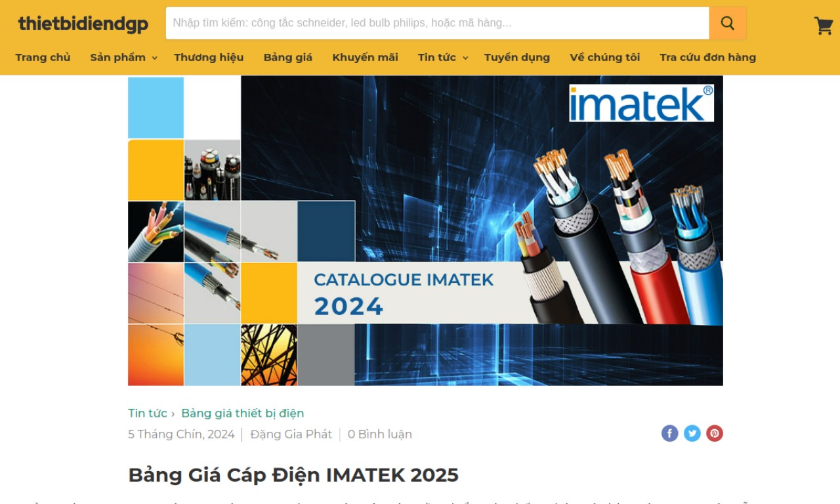
Task: Share article on Pinterest icon
Action: (715, 433)
